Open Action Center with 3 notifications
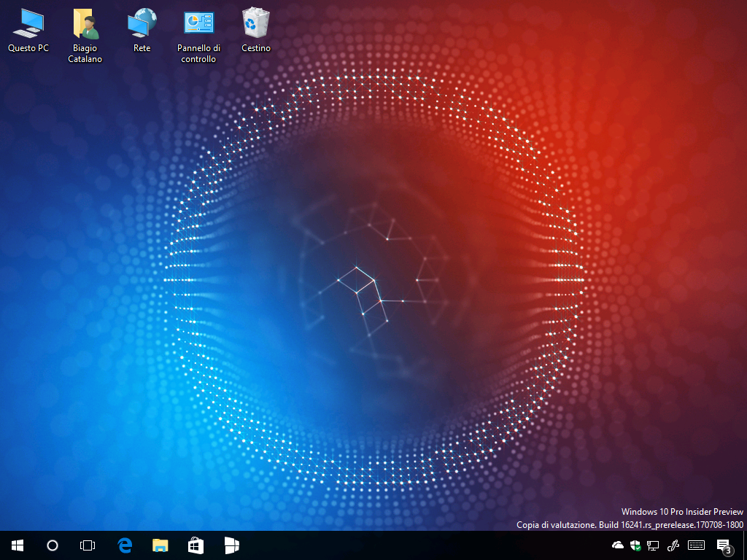747x560 pixels. [x=724, y=545]
